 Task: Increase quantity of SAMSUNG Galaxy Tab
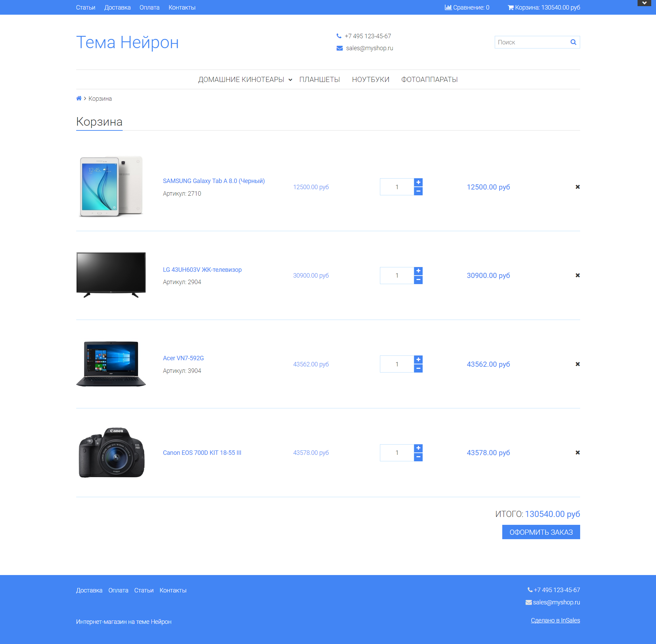[x=418, y=182]
